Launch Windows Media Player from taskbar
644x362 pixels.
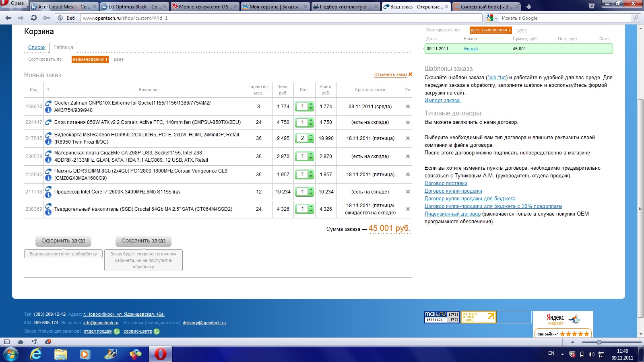[85, 354]
